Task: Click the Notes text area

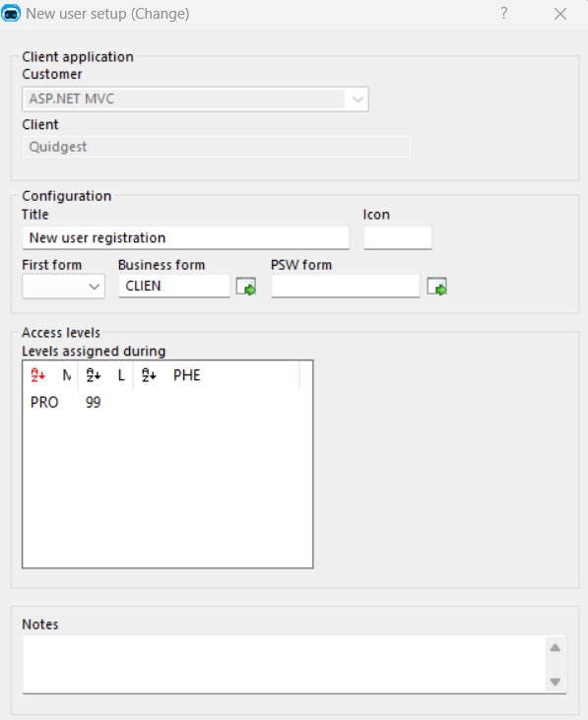Action: pyautogui.click(x=284, y=665)
